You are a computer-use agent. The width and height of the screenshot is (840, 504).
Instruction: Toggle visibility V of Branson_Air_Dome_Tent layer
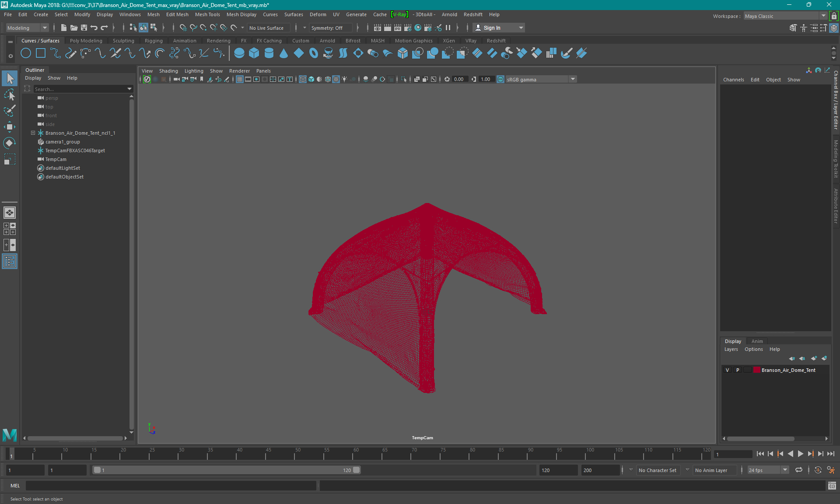click(x=727, y=370)
